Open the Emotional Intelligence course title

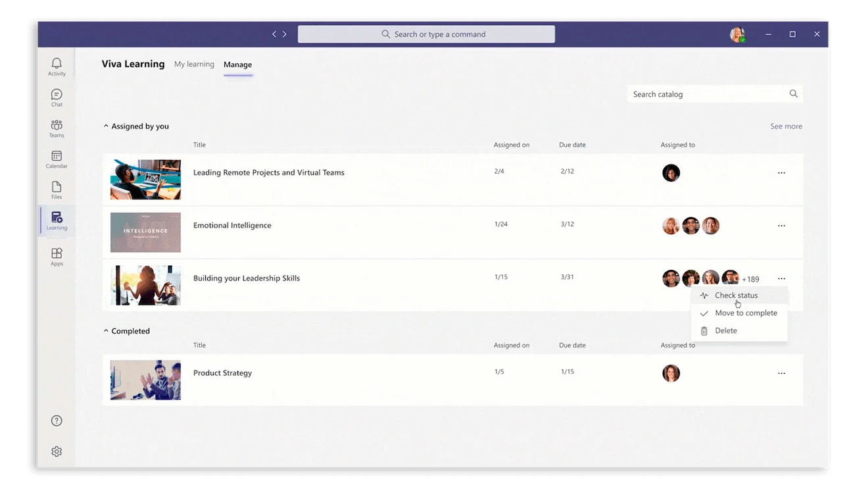232,225
